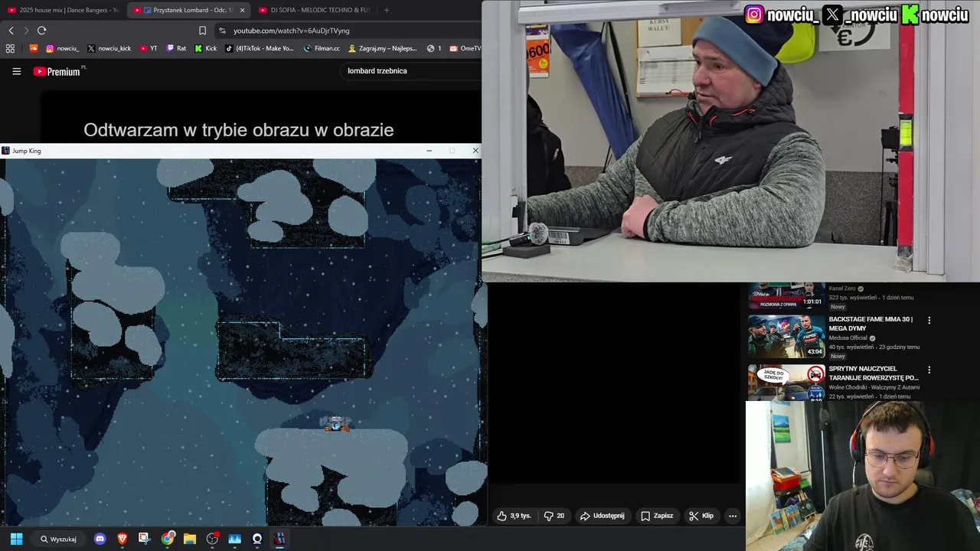Click the Udostępnij share button
This screenshot has height=551, width=980.
coord(602,516)
